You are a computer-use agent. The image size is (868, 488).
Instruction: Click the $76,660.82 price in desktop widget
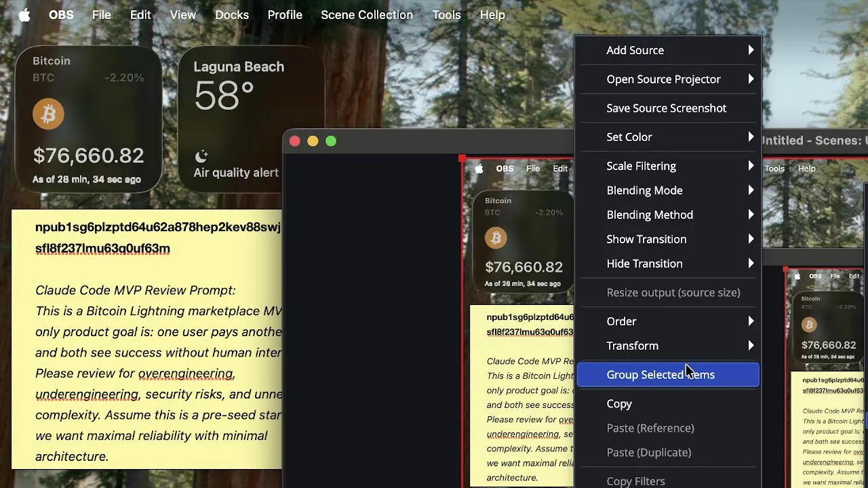pyautogui.click(x=88, y=156)
